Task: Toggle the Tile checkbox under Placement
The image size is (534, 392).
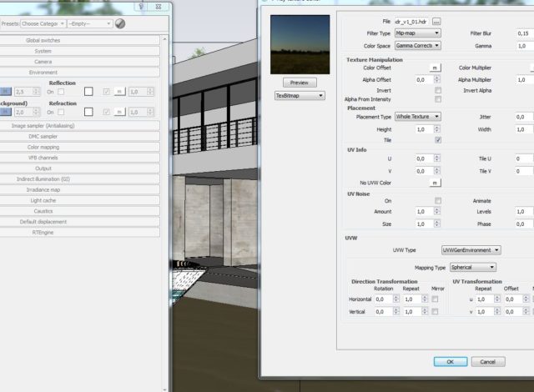Action: (x=438, y=140)
